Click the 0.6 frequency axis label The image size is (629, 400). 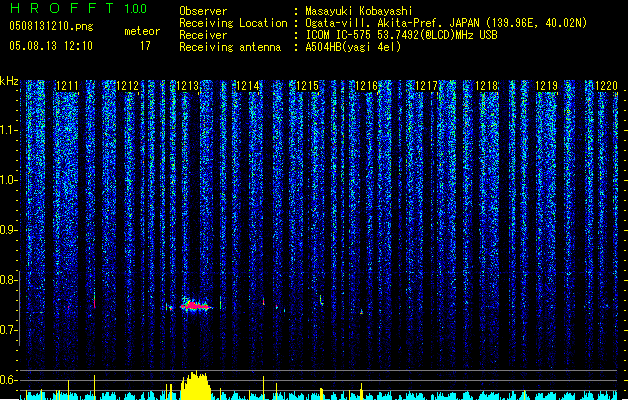(8, 380)
